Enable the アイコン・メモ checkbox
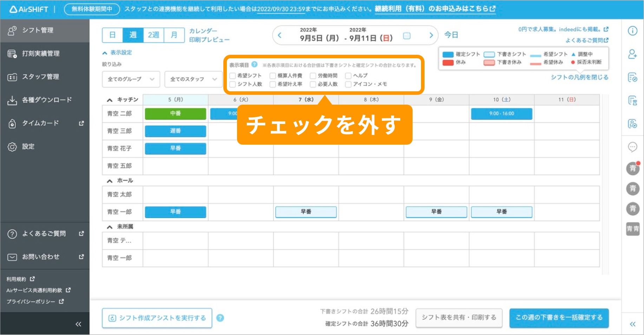Viewport: 644px width, 335px height. pos(348,84)
